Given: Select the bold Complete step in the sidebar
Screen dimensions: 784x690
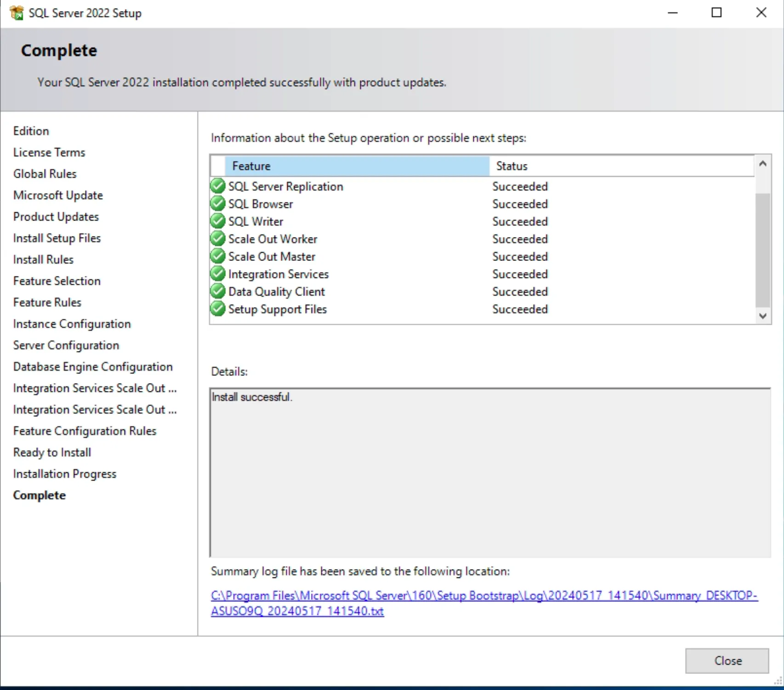Looking at the screenshot, I should coord(40,495).
